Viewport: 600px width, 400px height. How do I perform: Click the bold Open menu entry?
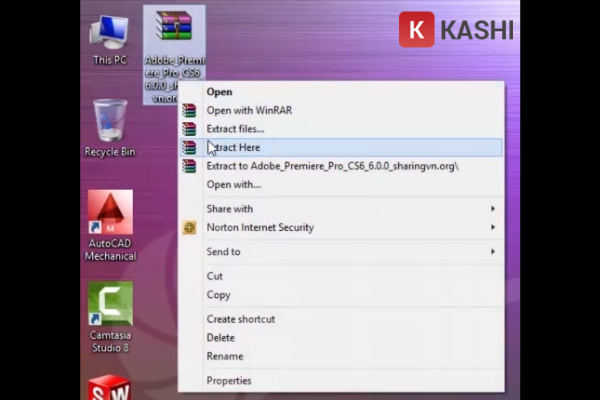[x=219, y=92]
